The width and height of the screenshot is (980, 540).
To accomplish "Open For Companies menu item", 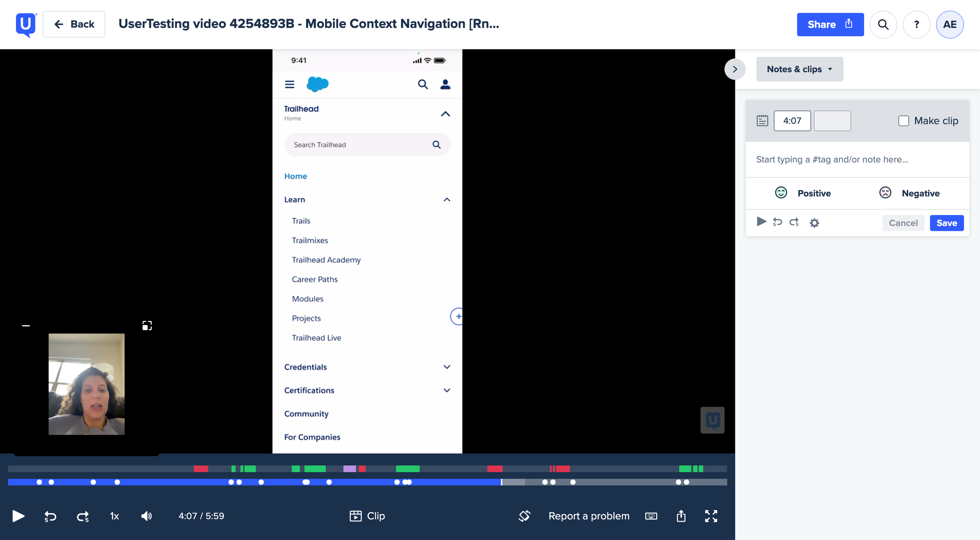I will click(312, 437).
